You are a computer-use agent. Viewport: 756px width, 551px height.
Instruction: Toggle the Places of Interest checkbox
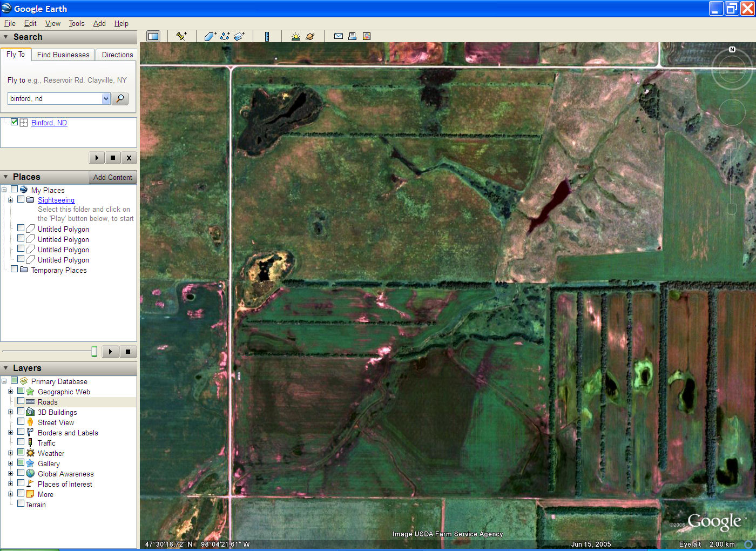21,483
